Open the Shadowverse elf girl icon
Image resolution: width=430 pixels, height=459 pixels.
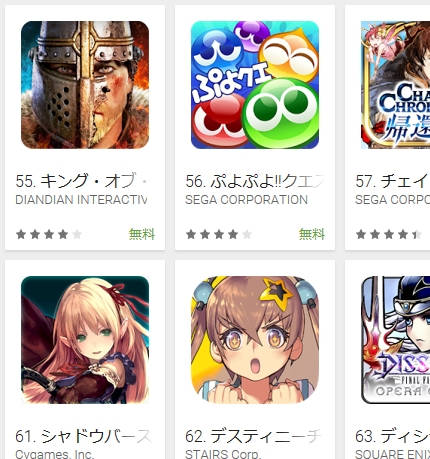85,340
